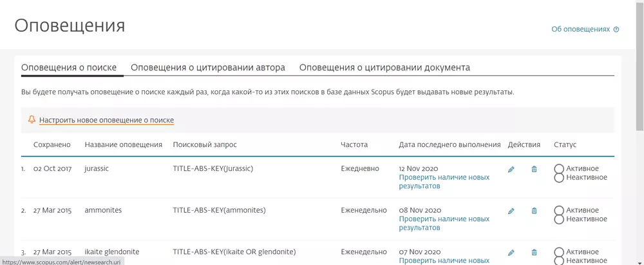Click Дата последнего выполнения column header
This screenshot has width=644, height=265.
[x=450, y=144]
